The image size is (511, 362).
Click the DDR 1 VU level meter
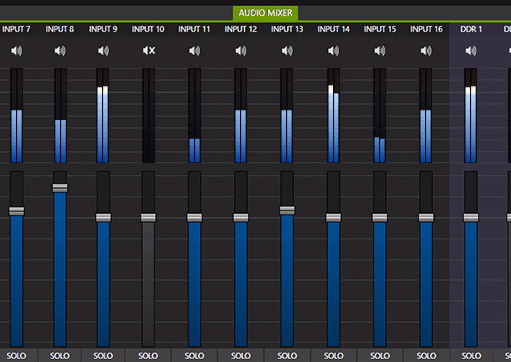click(471, 116)
